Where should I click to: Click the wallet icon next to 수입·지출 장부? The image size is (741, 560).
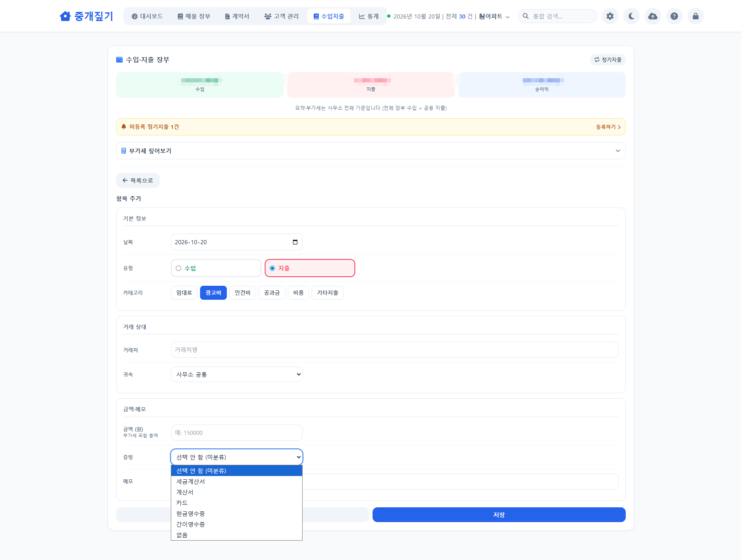pos(119,60)
